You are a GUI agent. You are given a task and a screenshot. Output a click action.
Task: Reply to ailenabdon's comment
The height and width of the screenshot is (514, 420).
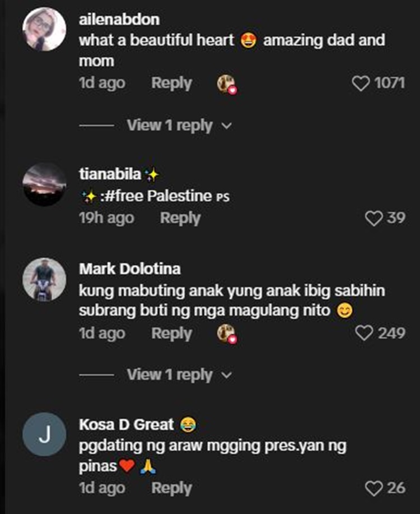171,84
